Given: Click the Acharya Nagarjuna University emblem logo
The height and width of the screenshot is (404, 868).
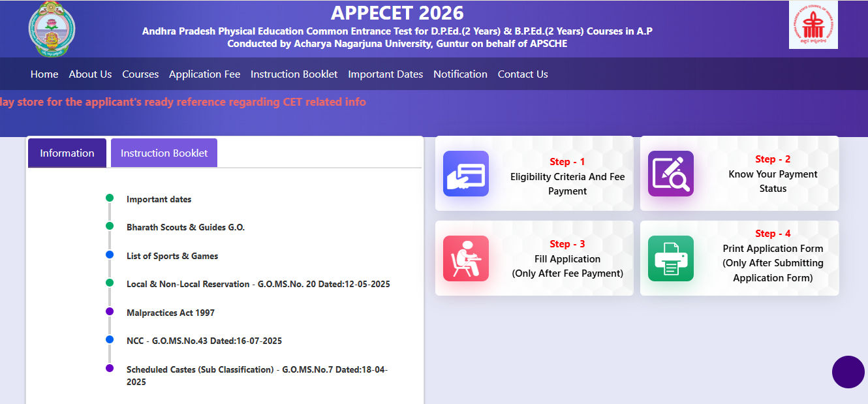Looking at the screenshot, I should tap(52, 30).
